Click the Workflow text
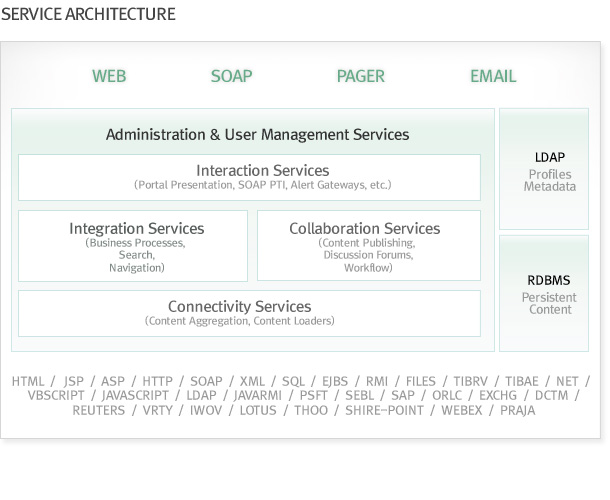Screen dimensions: 610x500 tap(368, 268)
